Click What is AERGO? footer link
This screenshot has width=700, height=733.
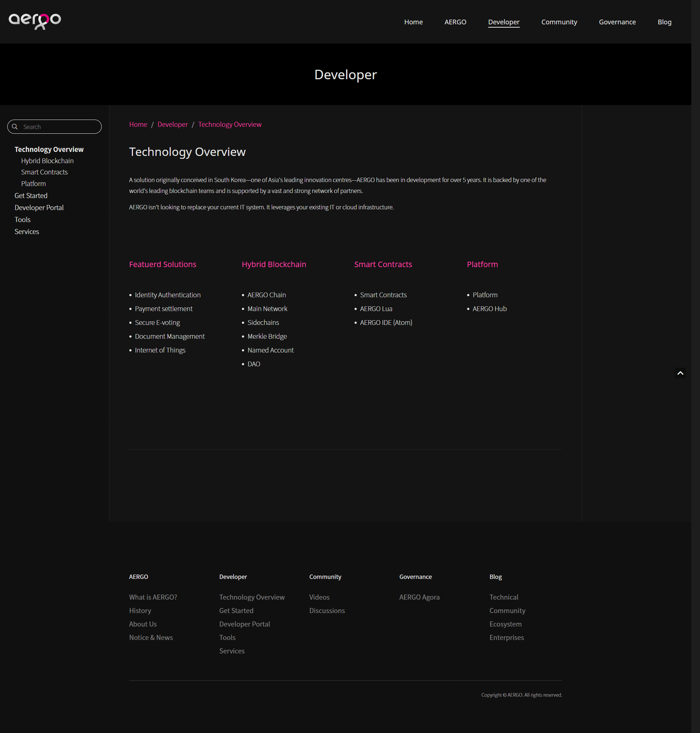(153, 597)
